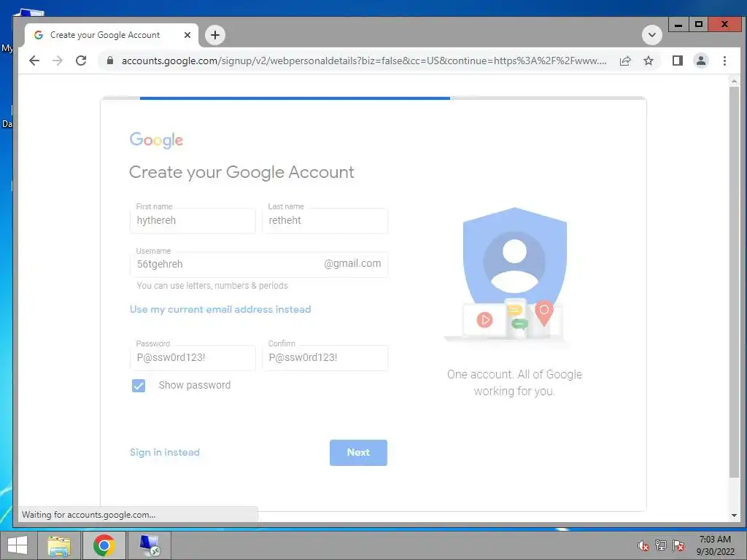Viewport: 747px width, 560px height.
Task: Click the network status tray icon
Action: [661, 545]
